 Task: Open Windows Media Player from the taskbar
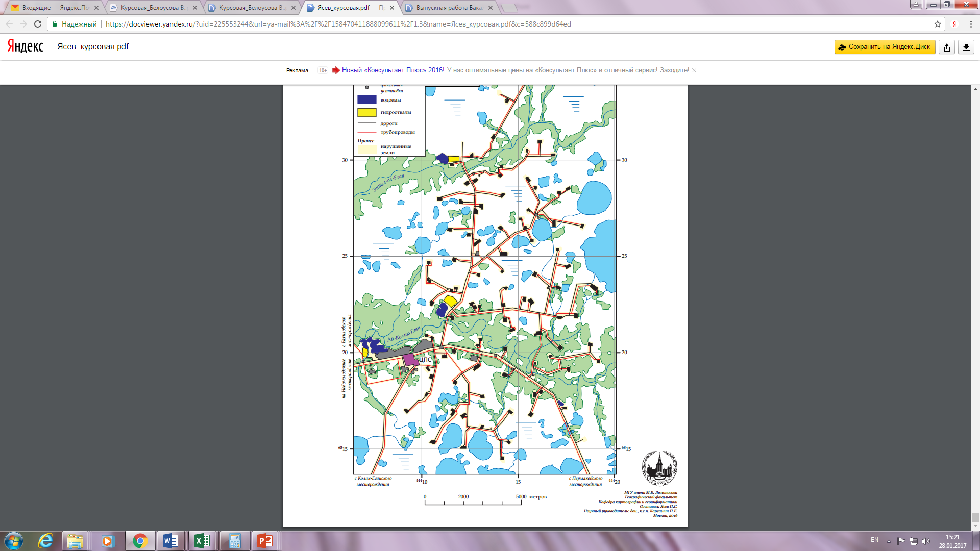tap(108, 541)
